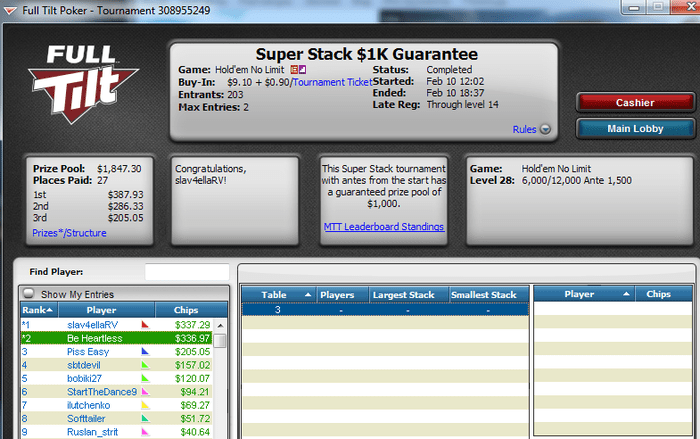The height and width of the screenshot is (439, 700).
Task: Sort table players by Player column header
Action: [584, 294]
